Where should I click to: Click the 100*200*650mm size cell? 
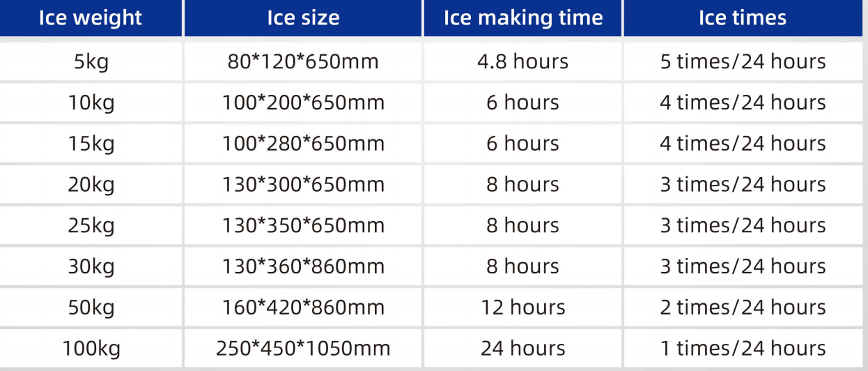tap(303, 103)
